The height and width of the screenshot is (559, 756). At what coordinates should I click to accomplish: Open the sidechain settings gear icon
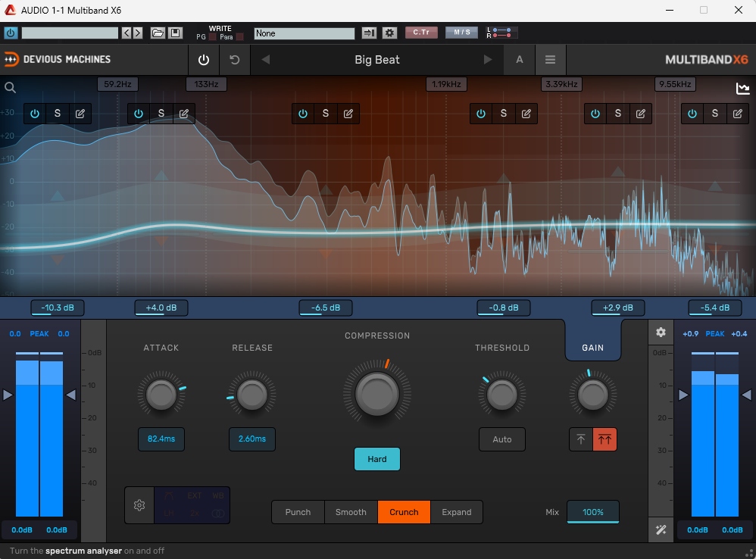(x=139, y=505)
